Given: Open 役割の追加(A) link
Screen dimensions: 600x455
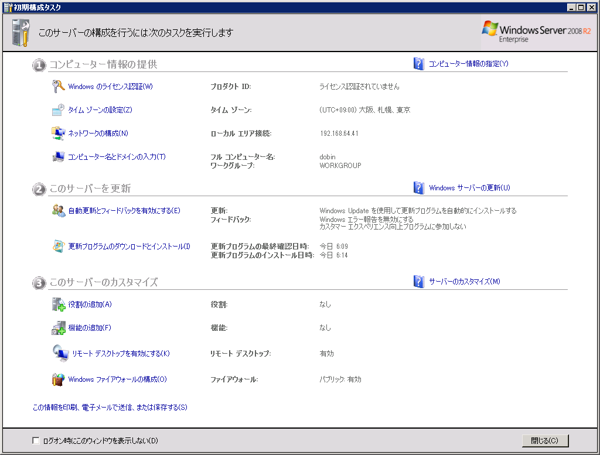Looking at the screenshot, I should tap(90, 304).
